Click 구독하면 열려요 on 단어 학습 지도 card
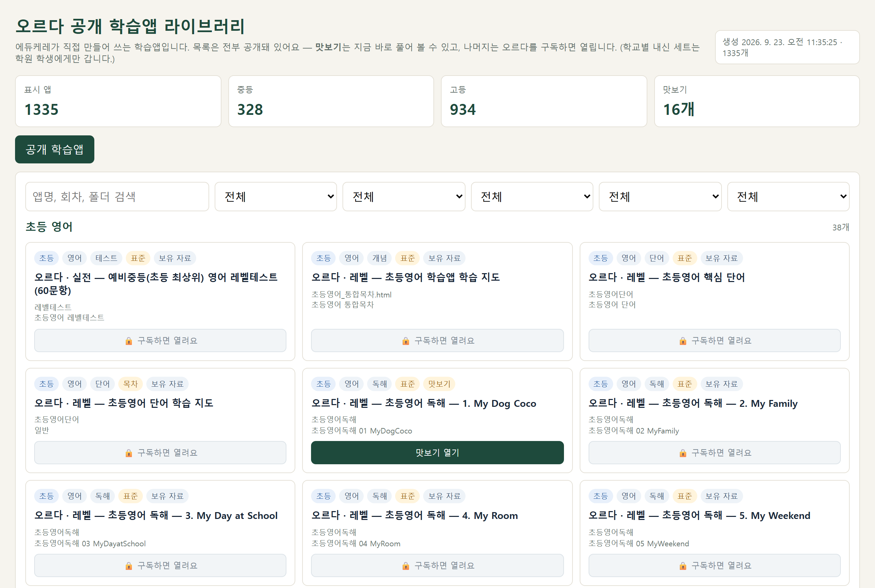Viewport: 875px width, 588px height. click(160, 453)
